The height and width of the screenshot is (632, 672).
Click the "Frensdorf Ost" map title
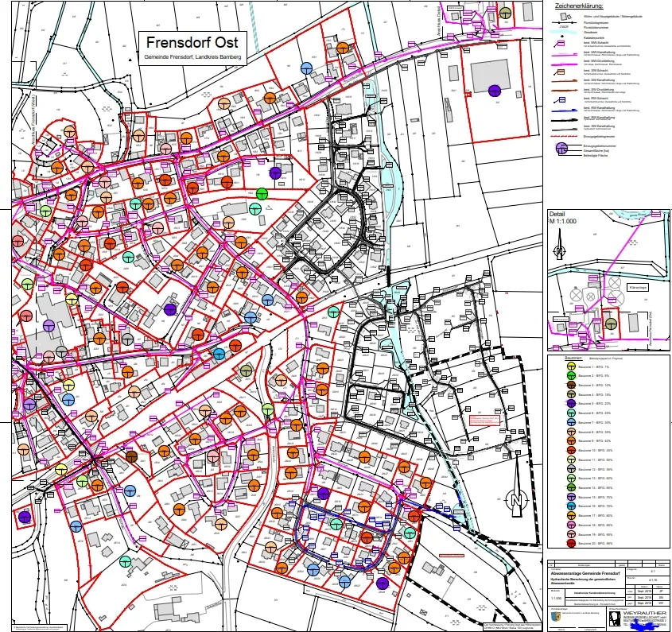point(192,42)
